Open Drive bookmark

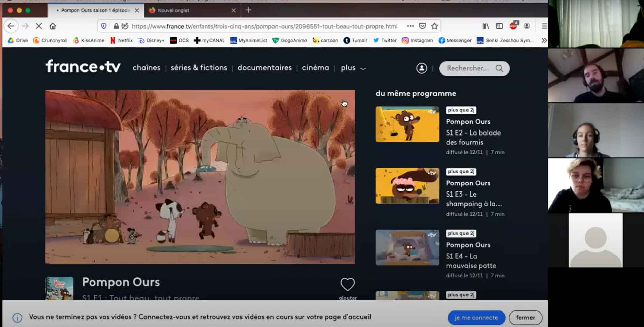pyautogui.click(x=18, y=40)
